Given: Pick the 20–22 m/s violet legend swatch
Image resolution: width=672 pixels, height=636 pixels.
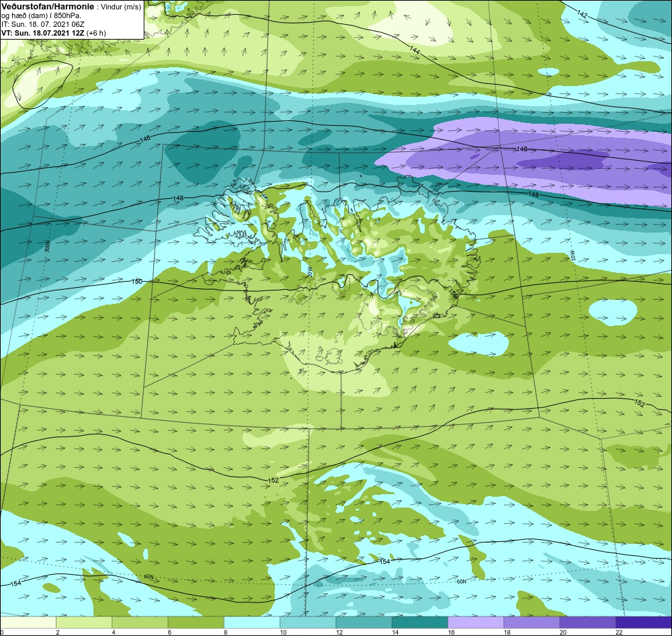Looking at the screenshot, I should point(587,622).
